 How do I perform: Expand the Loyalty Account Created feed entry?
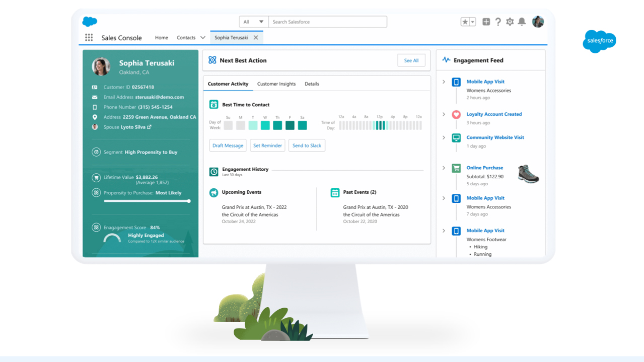[444, 114]
